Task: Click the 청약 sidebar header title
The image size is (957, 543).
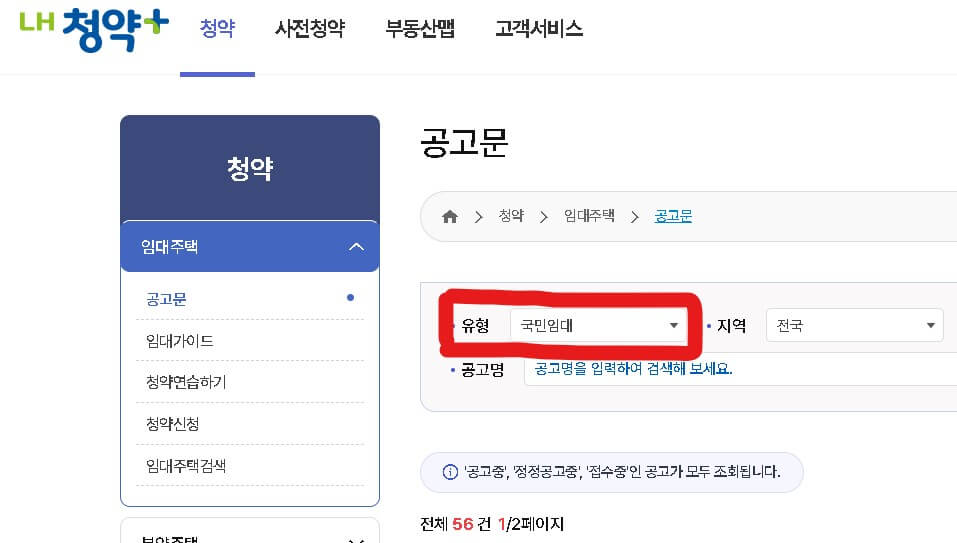Action: (250, 168)
